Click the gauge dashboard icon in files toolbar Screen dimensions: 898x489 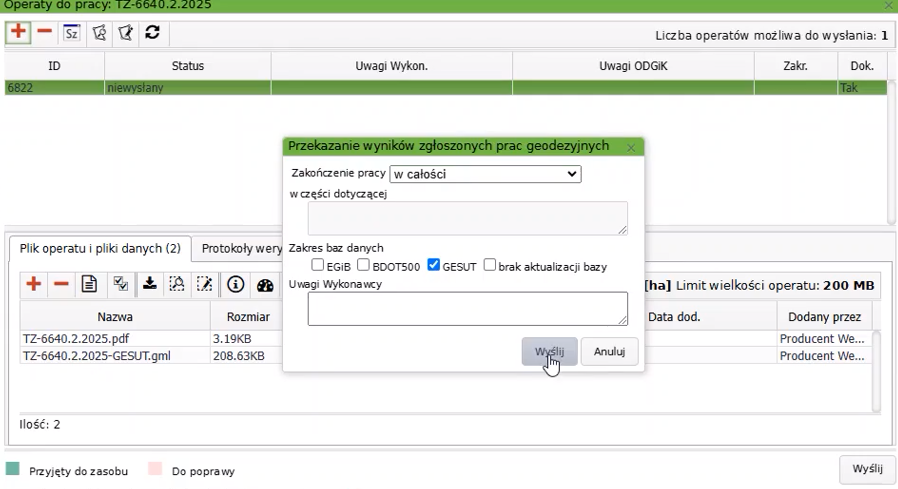point(265,285)
